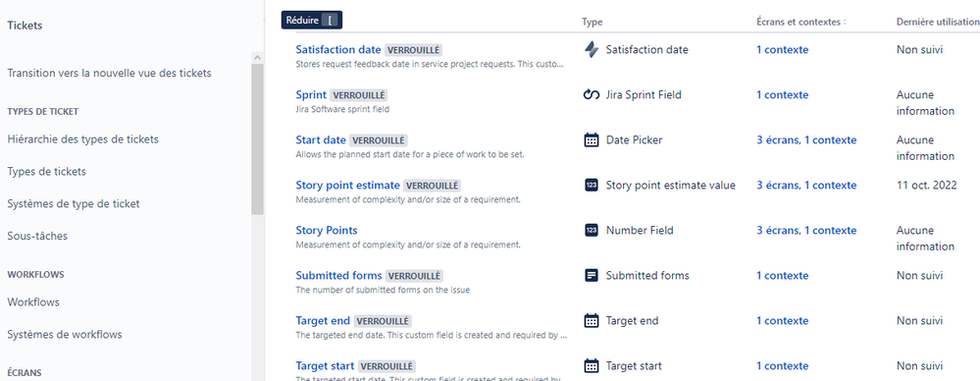
Task: Click the Dernière utilisation column header
Action: coord(938,22)
